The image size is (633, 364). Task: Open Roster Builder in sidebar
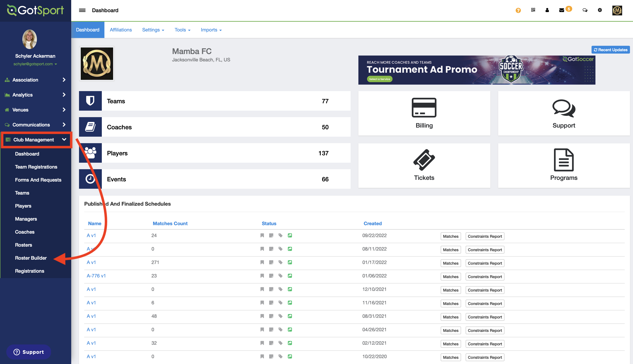(31, 258)
